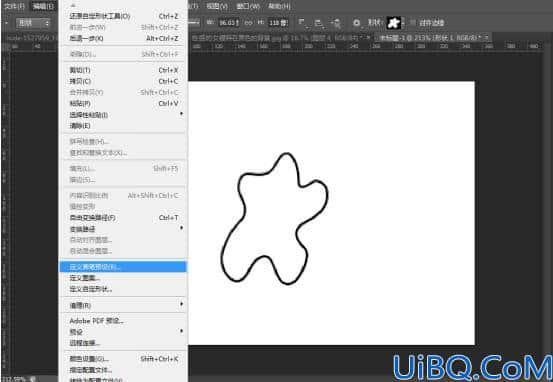Expand Paste Special 选择性粘贴(I) submenu
Image resolution: width=553 pixels, height=382 pixels.
click(x=123, y=115)
